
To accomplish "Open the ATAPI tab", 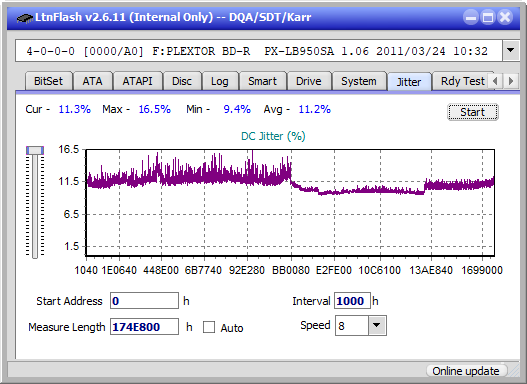I will (137, 81).
